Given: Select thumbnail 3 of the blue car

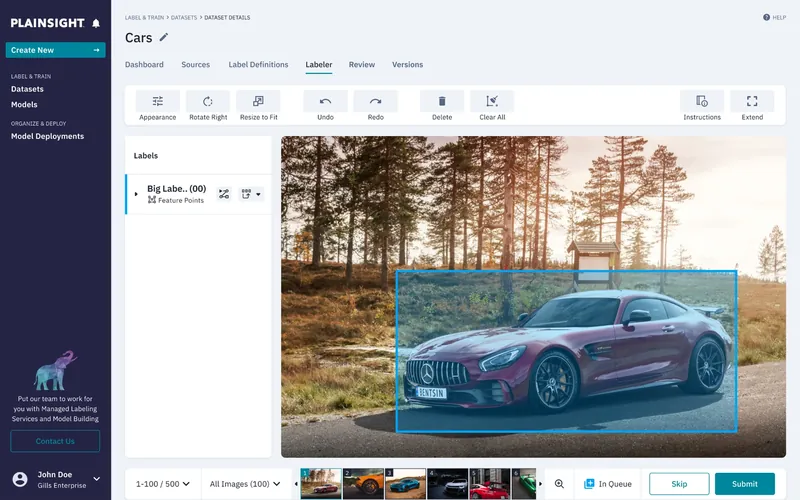Looking at the screenshot, I should click(x=406, y=484).
